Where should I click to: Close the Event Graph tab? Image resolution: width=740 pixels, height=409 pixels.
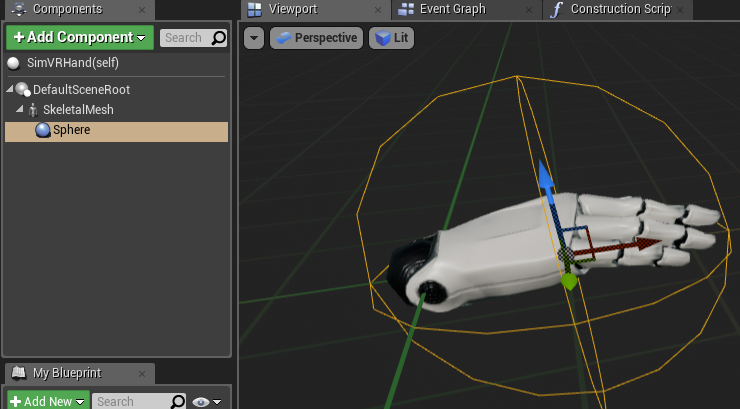(x=529, y=10)
